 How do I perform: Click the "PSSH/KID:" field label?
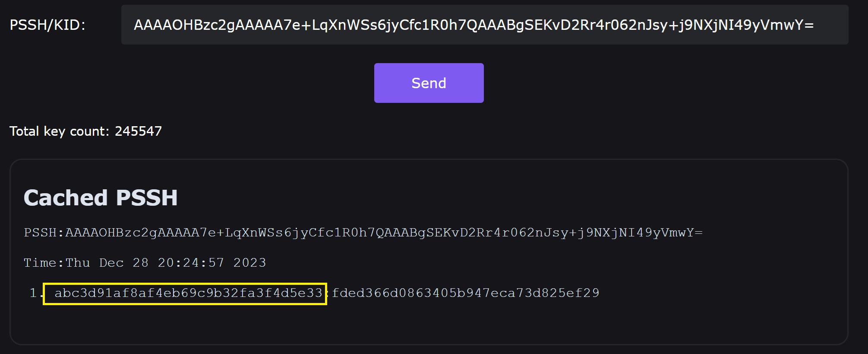47,25
